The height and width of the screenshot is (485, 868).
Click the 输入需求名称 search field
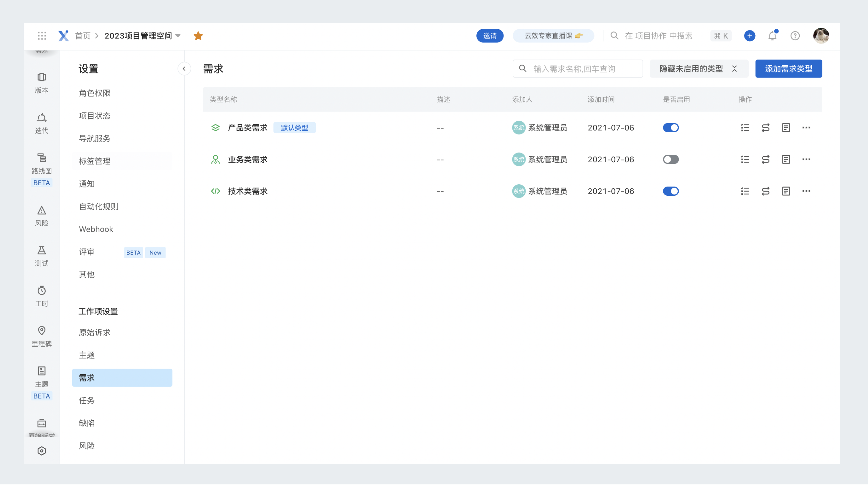coord(577,69)
